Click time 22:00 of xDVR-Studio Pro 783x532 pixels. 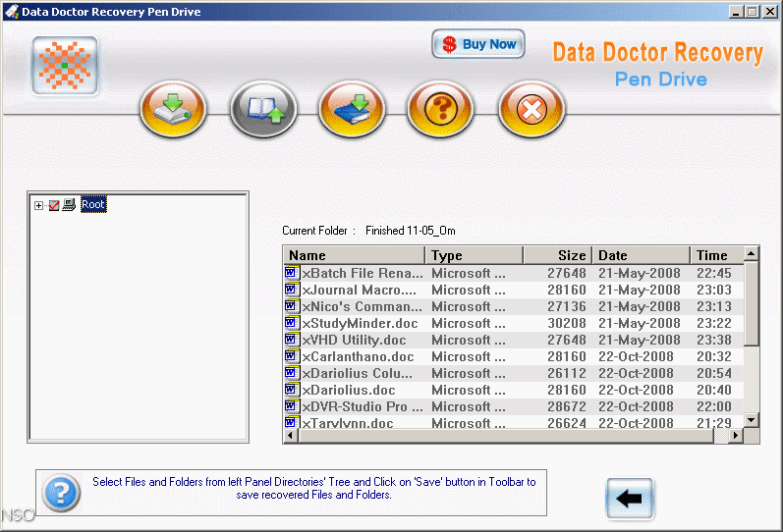pos(714,406)
